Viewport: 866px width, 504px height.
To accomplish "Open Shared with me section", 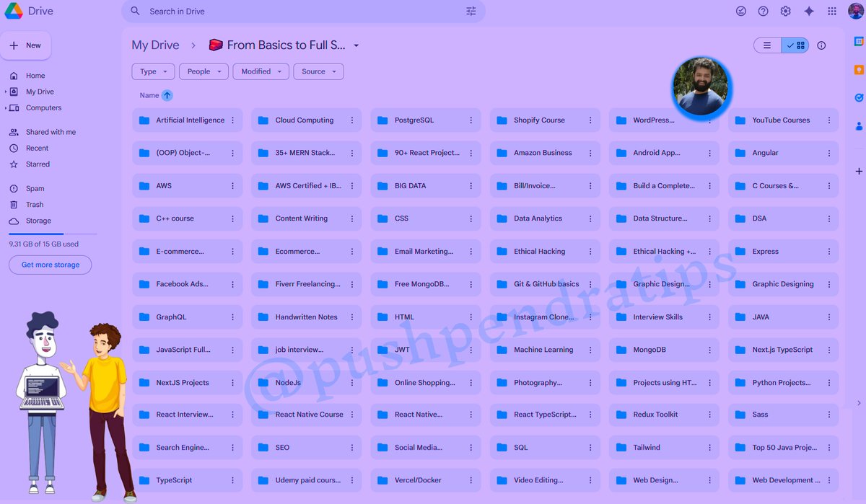I will (x=52, y=132).
